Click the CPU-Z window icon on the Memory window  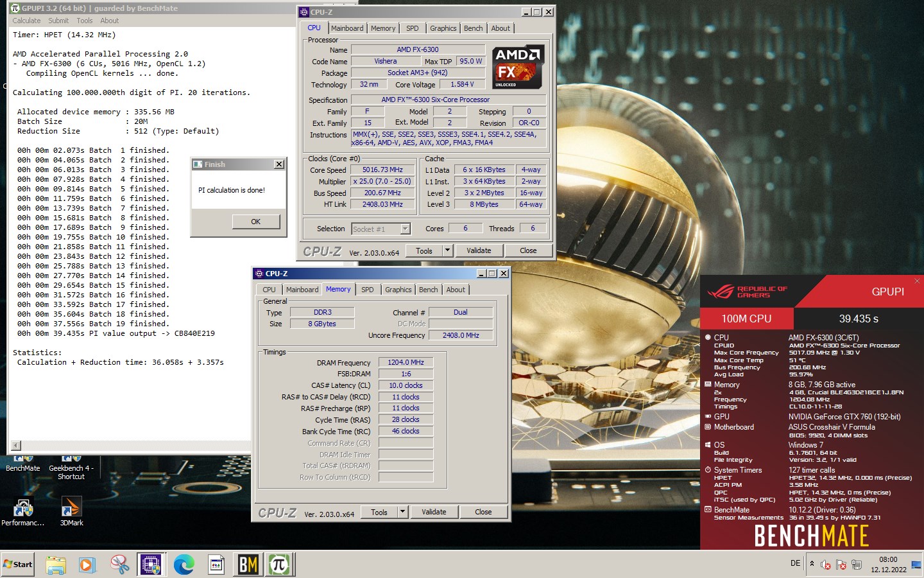(259, 274)
